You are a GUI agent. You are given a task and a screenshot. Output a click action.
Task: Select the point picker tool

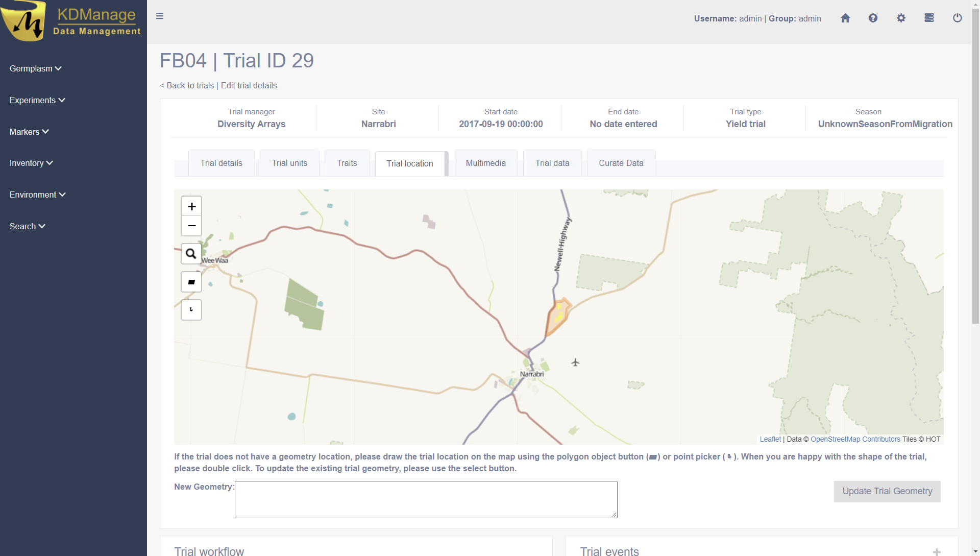(x=191, y=310)
